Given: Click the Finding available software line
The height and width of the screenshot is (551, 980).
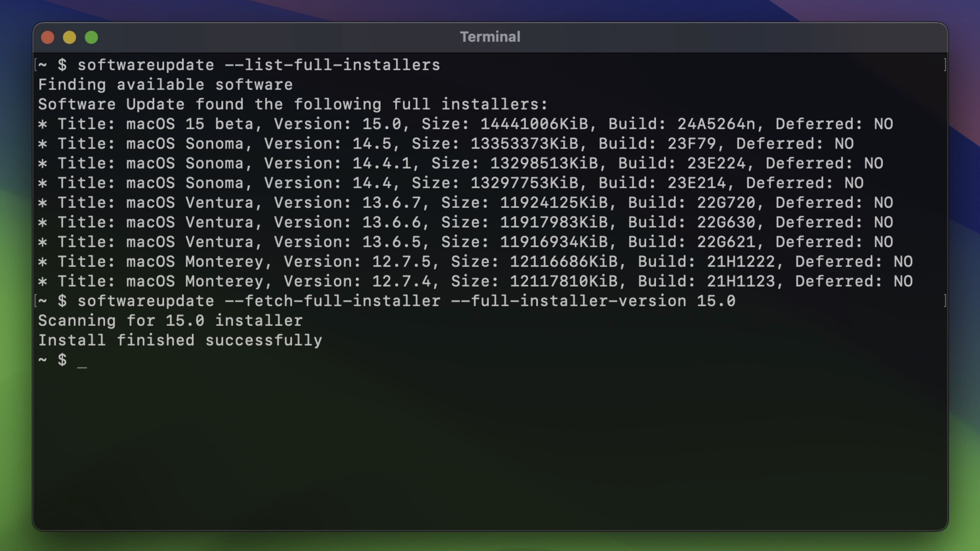Looking at the screenshot, I should (x=165, y=84).
